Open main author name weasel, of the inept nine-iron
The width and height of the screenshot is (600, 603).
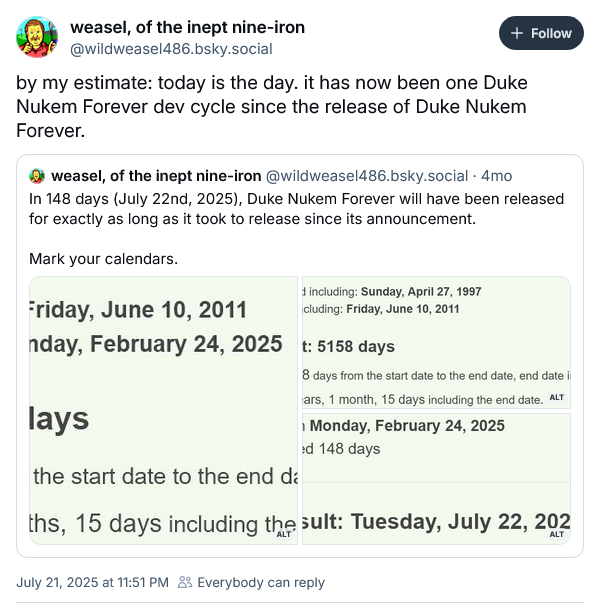[187, 28]
